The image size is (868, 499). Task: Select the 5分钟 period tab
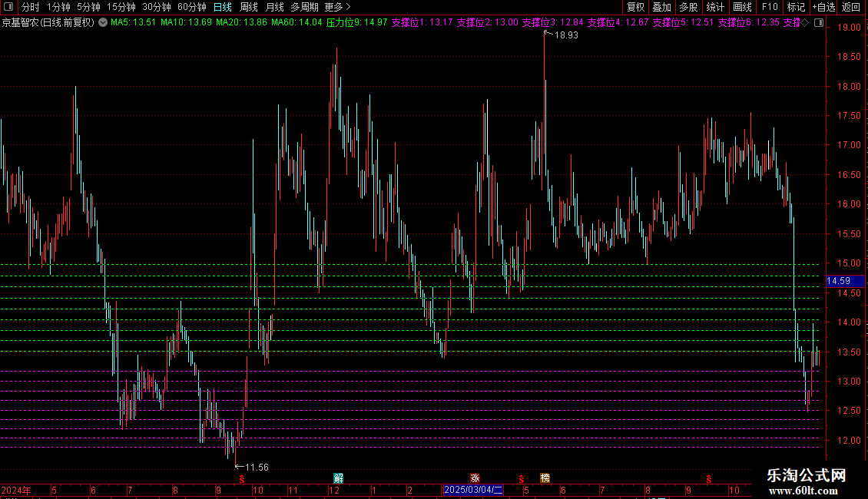pyautogui.click(x=88, y=7)
